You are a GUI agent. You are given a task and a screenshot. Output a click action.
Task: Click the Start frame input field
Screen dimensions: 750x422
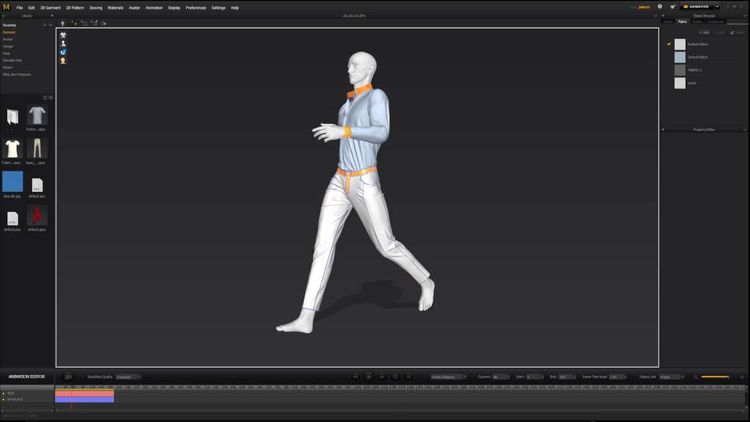tap(534, 377)
